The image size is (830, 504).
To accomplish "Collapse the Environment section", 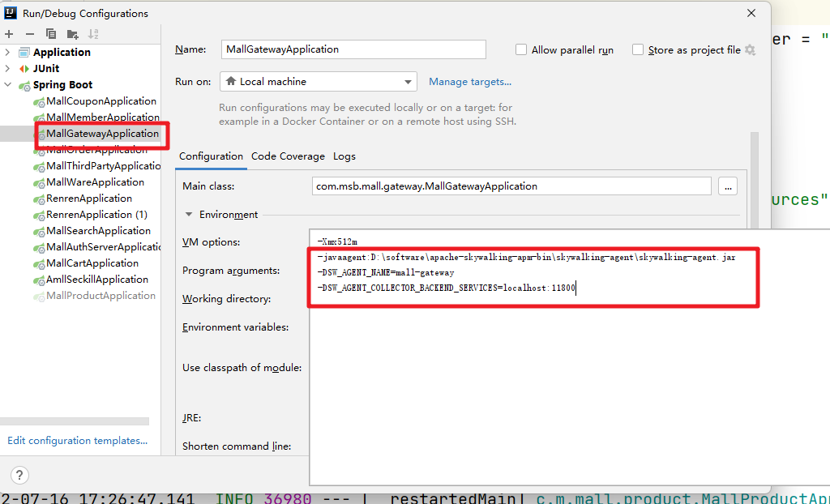I will coord(188,215).
